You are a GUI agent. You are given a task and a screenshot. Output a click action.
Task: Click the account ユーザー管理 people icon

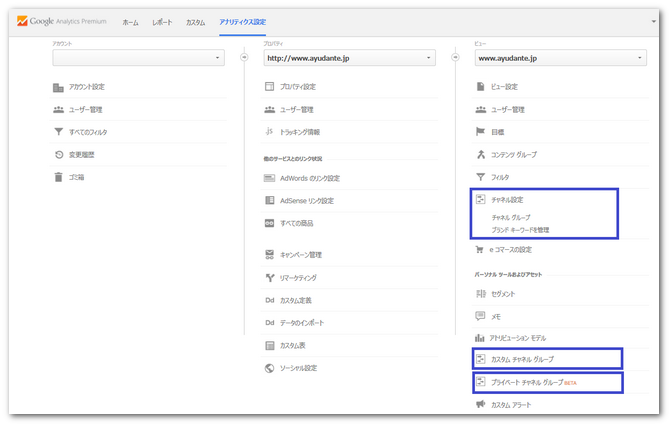pos(58,110)
